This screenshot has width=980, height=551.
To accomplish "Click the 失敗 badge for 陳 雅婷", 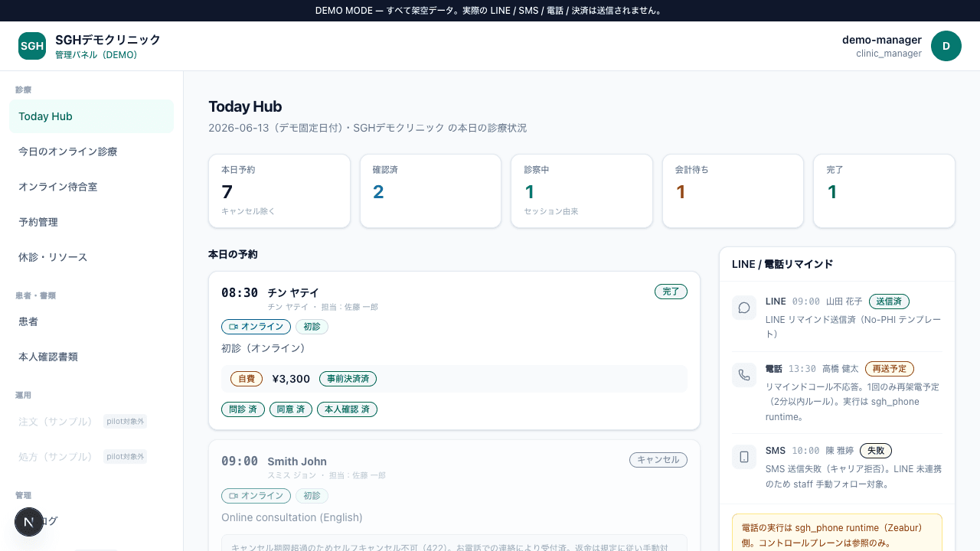I will pos(876,451).
